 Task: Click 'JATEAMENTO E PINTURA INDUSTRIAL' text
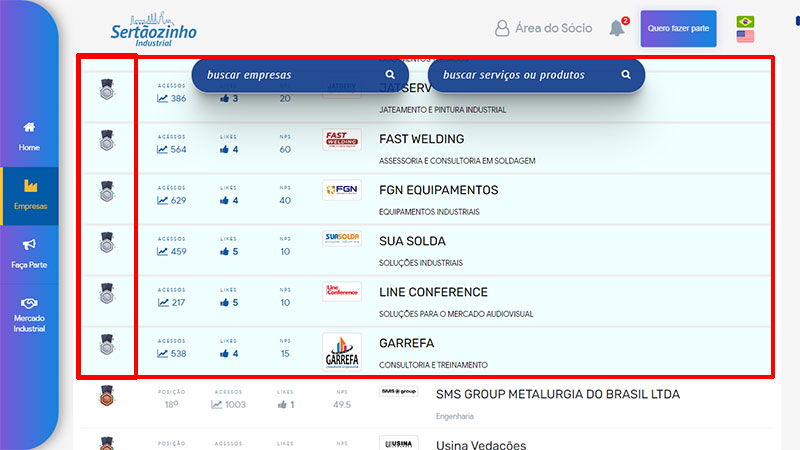click(x=442, y=110)
